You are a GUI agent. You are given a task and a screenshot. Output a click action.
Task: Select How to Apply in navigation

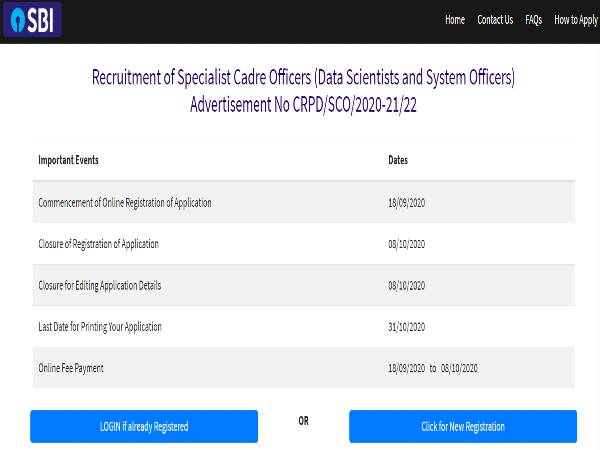point(575,20)
